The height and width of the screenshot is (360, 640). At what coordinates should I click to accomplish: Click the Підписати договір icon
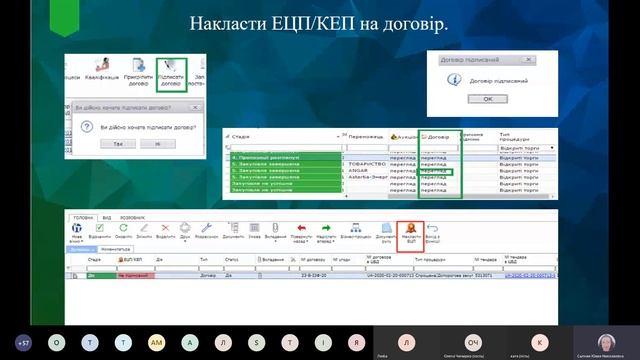171,66
